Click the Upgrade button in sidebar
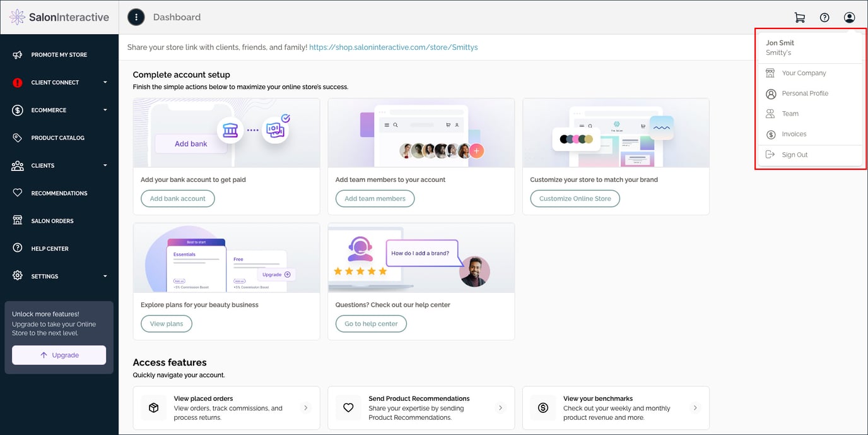Screen dimensions: 868x435 tap(59, 355)
